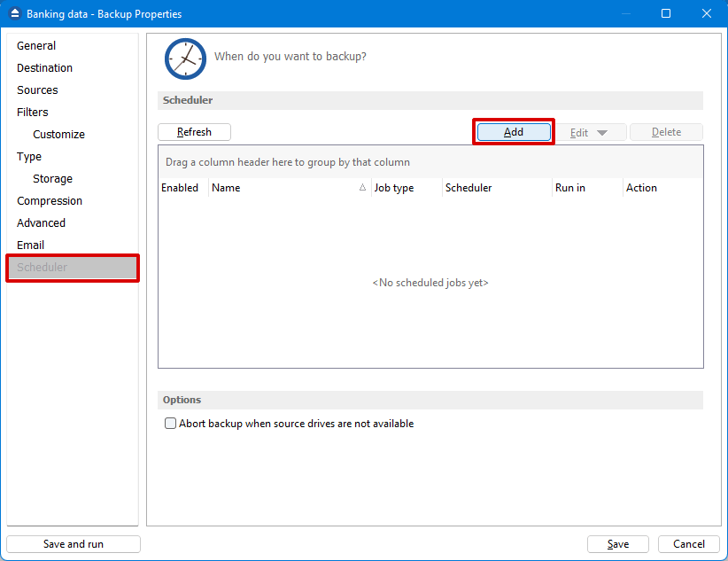
Task: Switch to the General section
Action: [x=36, y=45]
